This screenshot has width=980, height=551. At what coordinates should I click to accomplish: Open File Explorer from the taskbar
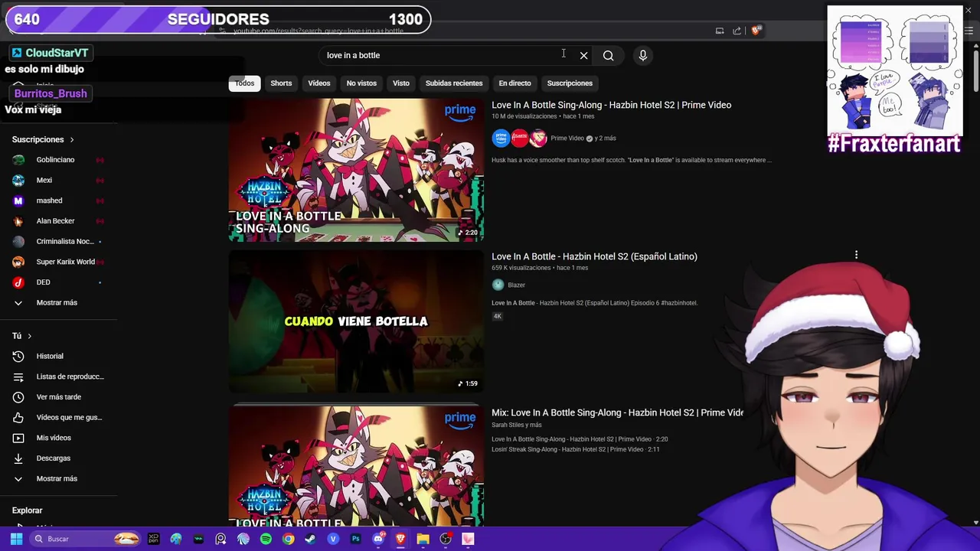(423, 539)
